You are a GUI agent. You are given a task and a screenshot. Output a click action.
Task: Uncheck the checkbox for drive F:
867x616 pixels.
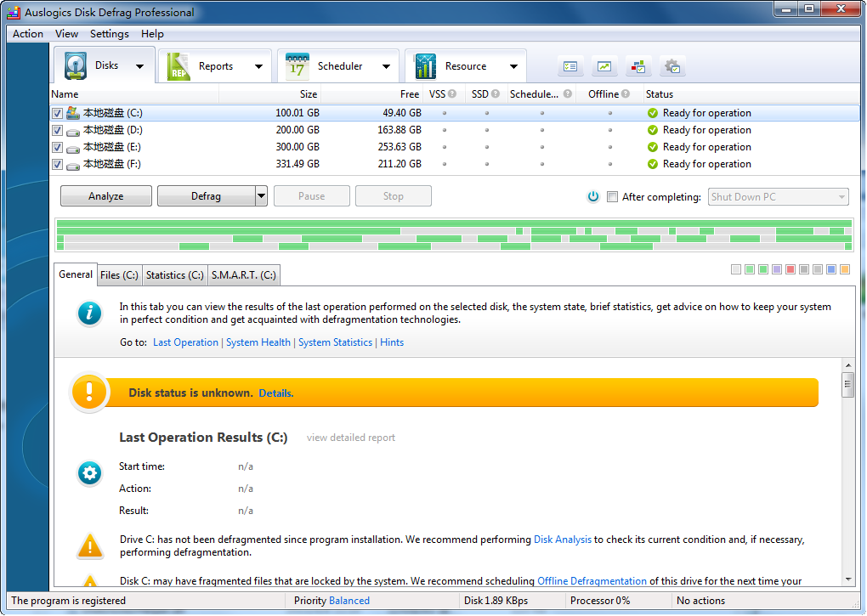[x=57, y=165]
